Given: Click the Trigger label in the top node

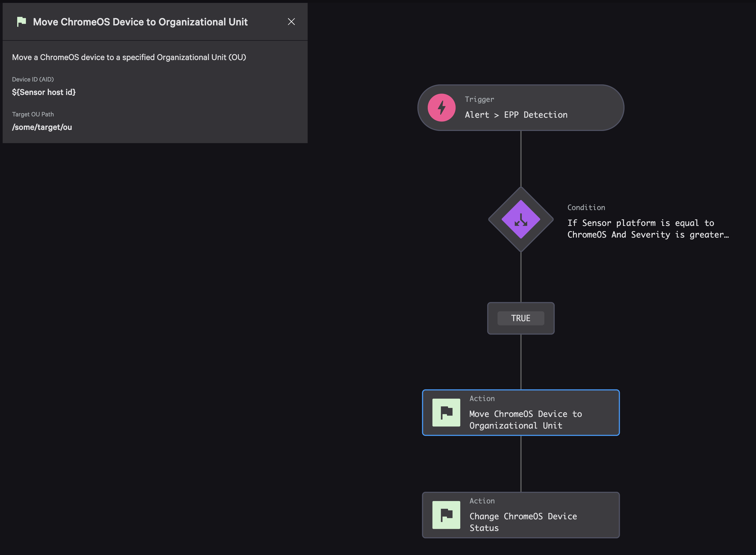Looking at the screenshot, I should [479, 99].
